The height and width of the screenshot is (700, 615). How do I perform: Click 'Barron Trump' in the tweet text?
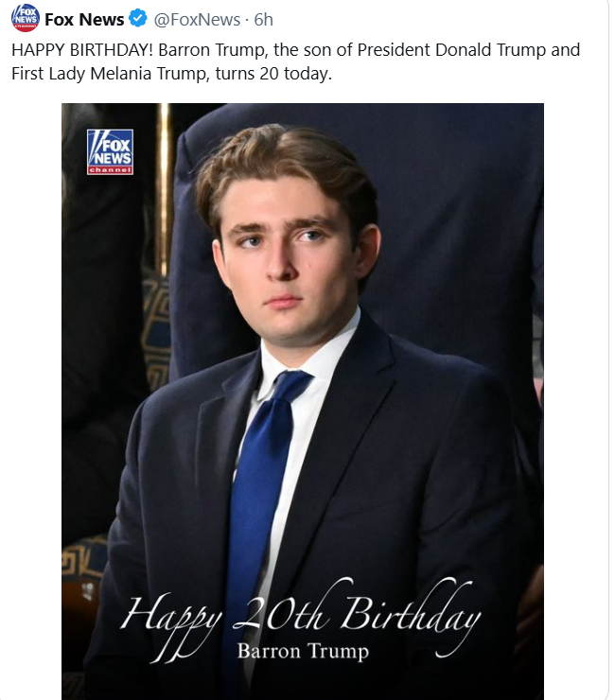(210, 50)
